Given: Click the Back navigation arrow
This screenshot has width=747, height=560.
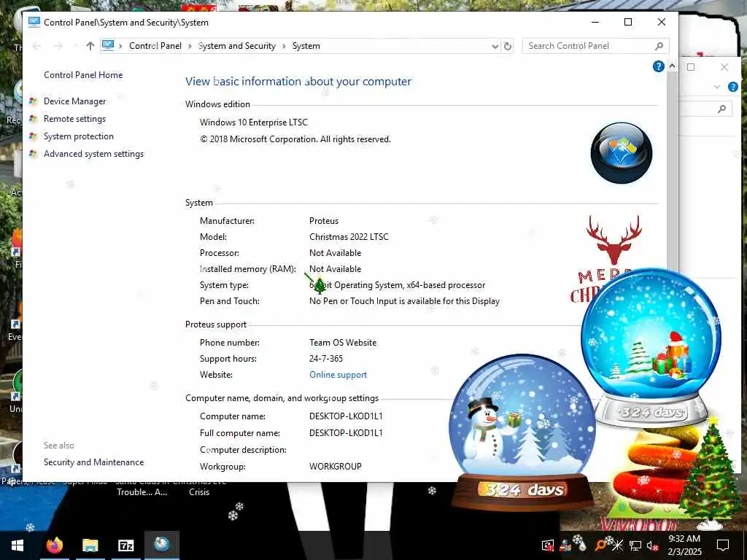Looking at the screenshot, I should pos(36,46).
